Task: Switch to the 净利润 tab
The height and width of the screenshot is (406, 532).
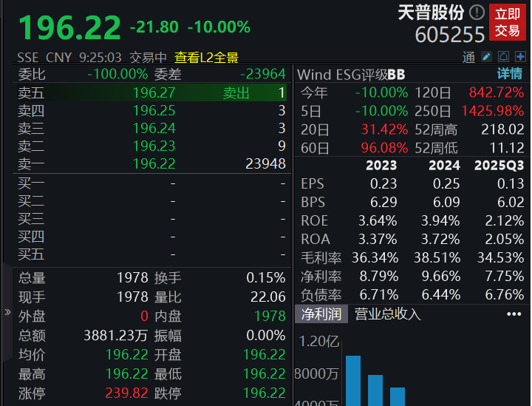Action: tap(321, 314)
